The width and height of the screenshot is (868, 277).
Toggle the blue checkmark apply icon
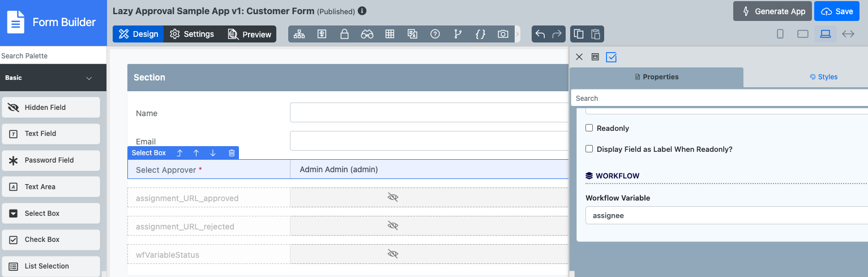pyautogui.click(x=611, y=57)
